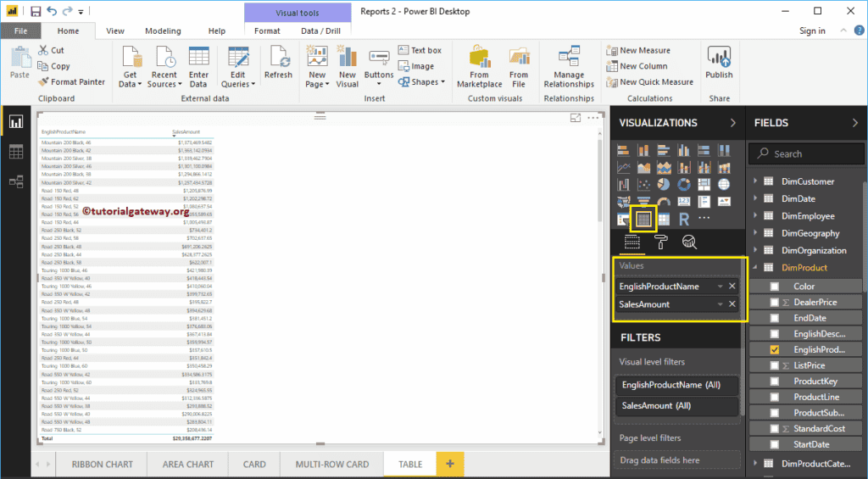Viewport: 868px width, 479px height.
Task: Choose the Stacked area chart visualization
Action: pos(663,167)
